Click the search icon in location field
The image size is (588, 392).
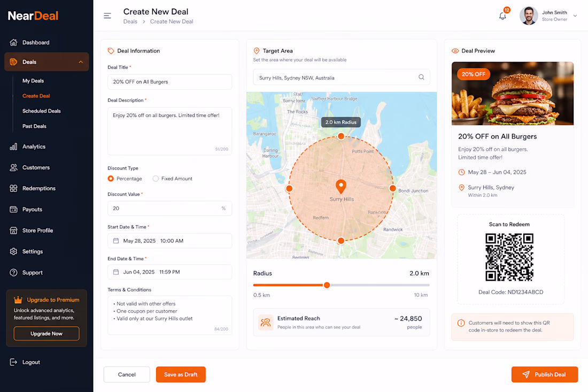pos(422,77)
